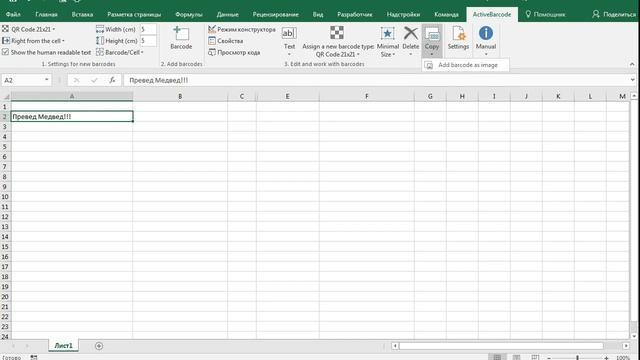Switch to the Вставка tab
This screenshot has height=360, width=640.
coord(82,14)
